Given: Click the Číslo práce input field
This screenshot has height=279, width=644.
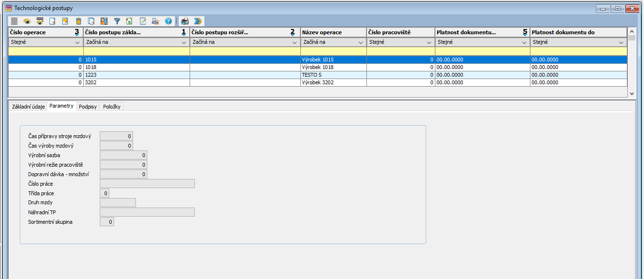Looking at the screenshot, I should [147, 184].
